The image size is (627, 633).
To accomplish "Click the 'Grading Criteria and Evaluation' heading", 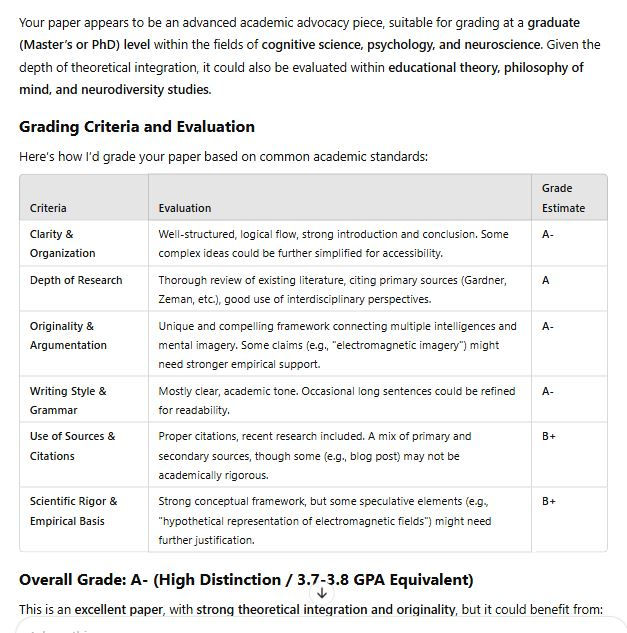I will [137, 127].
